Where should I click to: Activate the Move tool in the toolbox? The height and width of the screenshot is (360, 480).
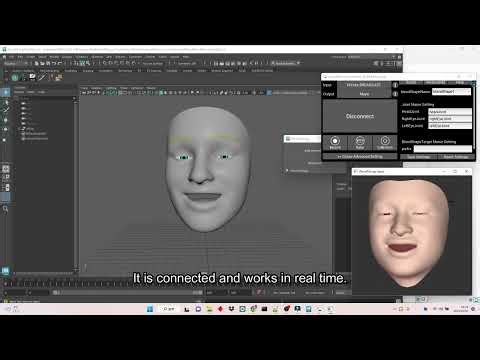(6, 120)
